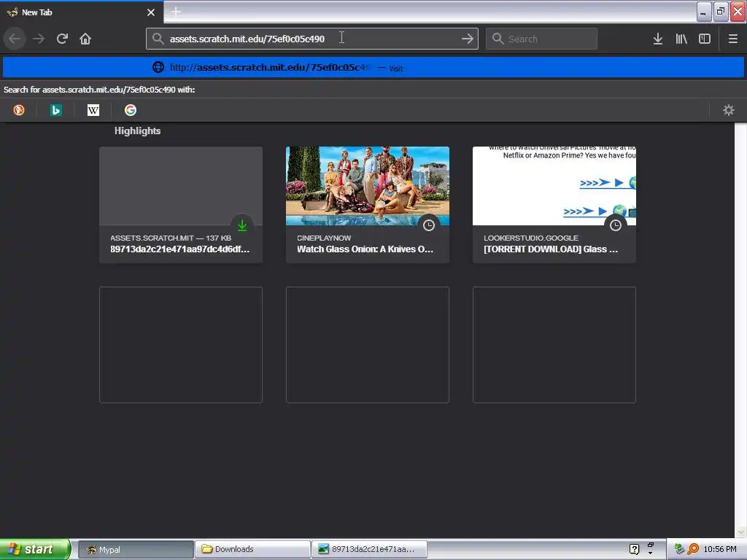The width and height of the screenshot is (747, 560).
Task: Visit the suggested assets.scratch.mit.edu URL
Action: (x=373, y=67)
